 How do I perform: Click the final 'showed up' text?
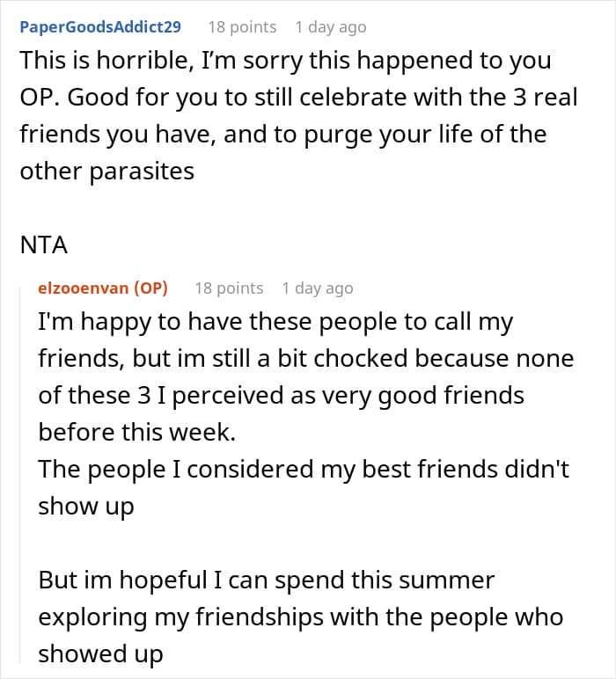(x=100, y=654)
